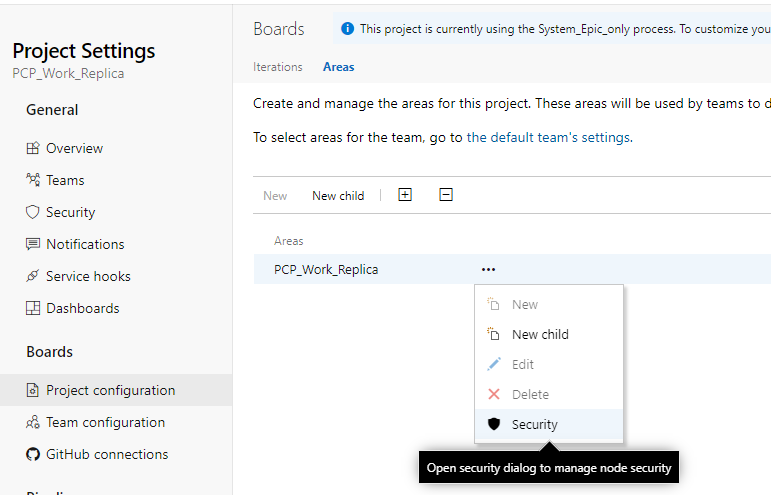Click the Overview icon in sidebar
This screenshot has width=771, height=495.
32,148
